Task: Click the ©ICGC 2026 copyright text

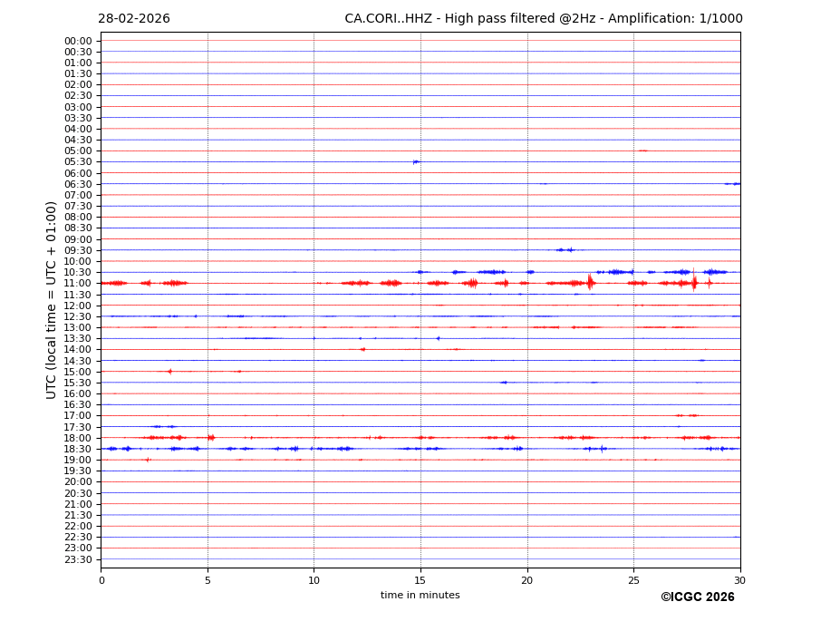Action: click(x=697, y=597)
